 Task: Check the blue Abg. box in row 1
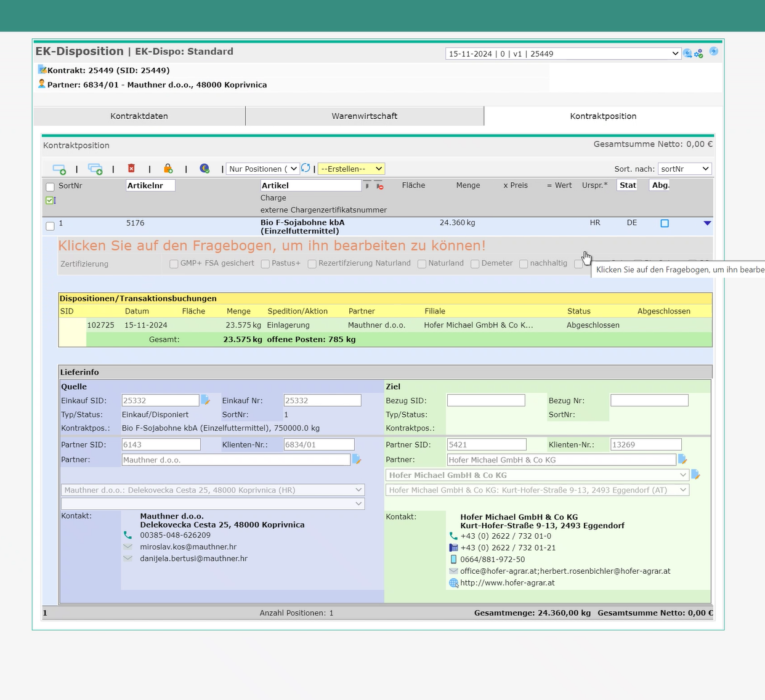point(665,223)
